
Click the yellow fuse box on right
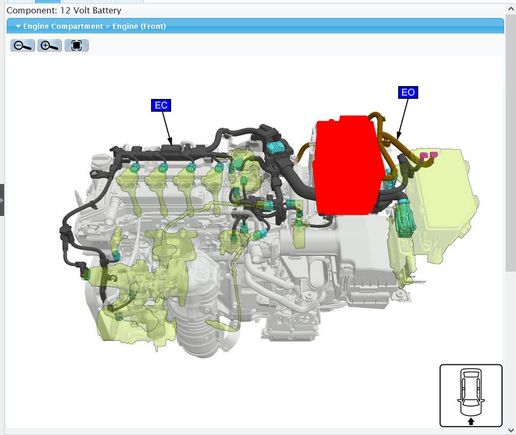(443, 203)
